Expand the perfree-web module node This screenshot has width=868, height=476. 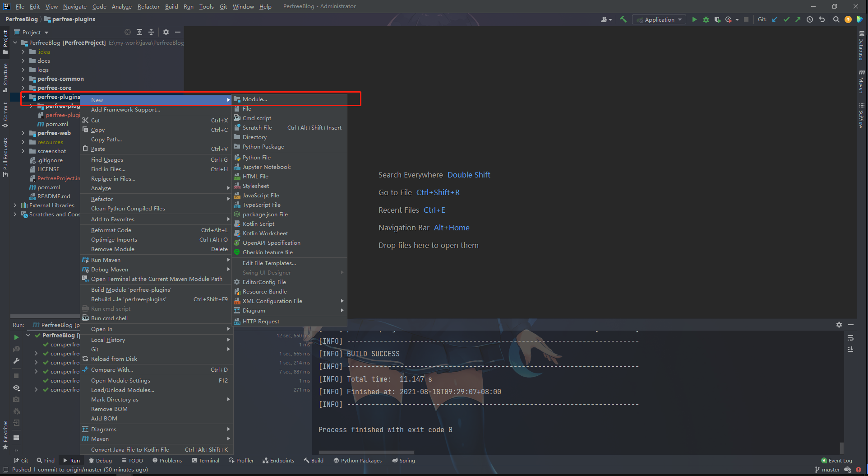click(x=23, y=133)
